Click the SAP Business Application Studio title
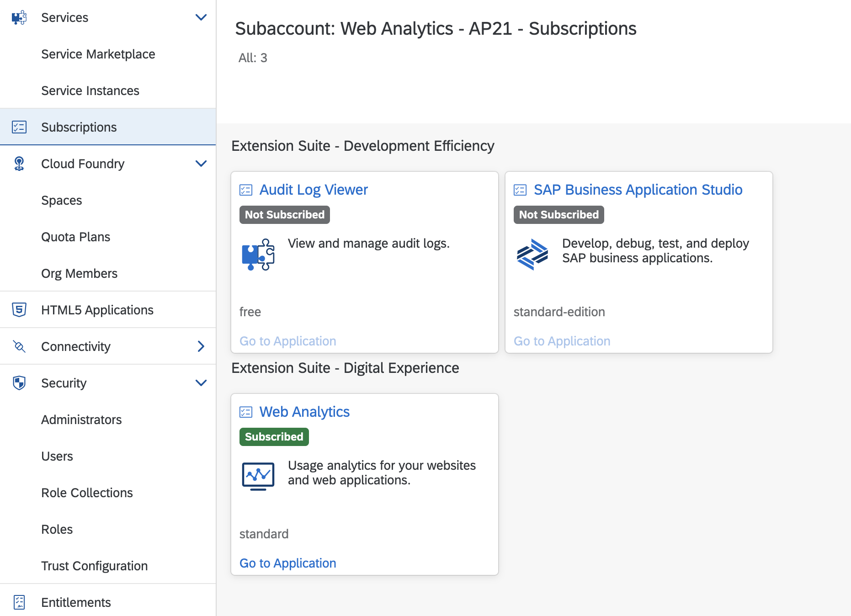Viewport: 851px width, 616px height. tap(638, 190)
